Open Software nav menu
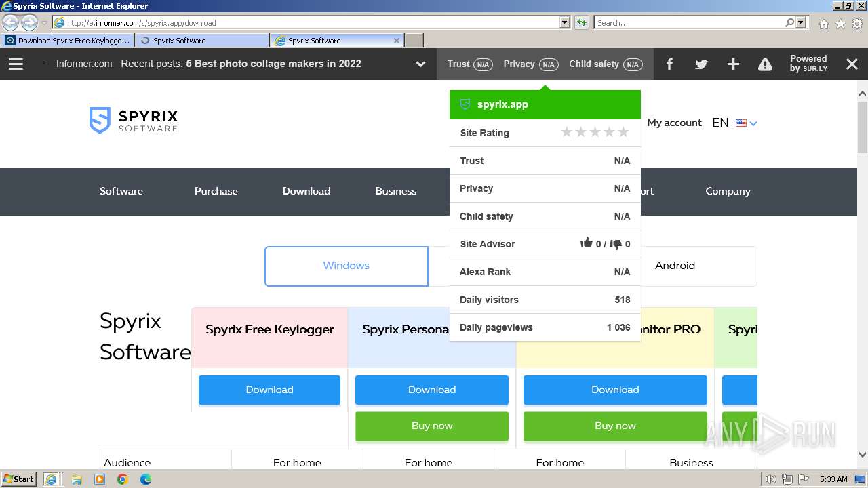Screen dimensions: 868x488 [x=121, y=191]
